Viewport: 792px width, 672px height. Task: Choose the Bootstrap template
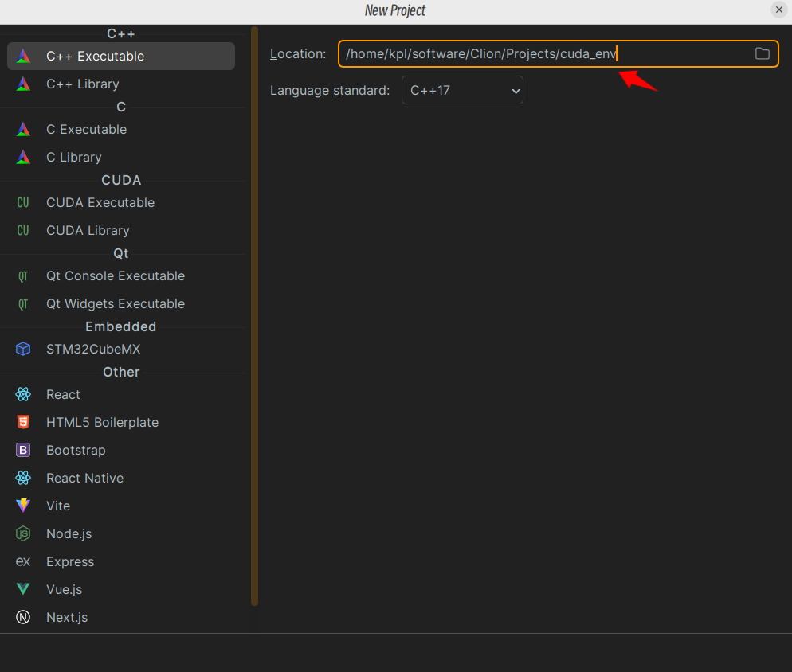pos(121,450)
